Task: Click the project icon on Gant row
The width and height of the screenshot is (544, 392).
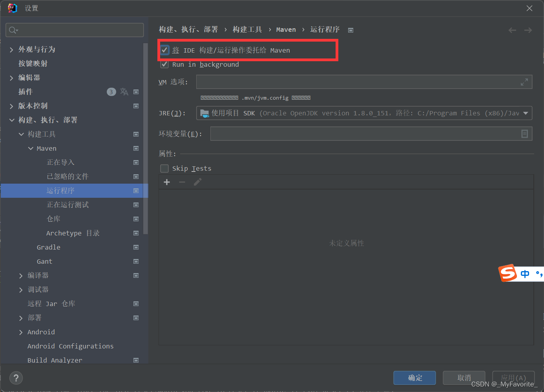Action: coord(136,261)
